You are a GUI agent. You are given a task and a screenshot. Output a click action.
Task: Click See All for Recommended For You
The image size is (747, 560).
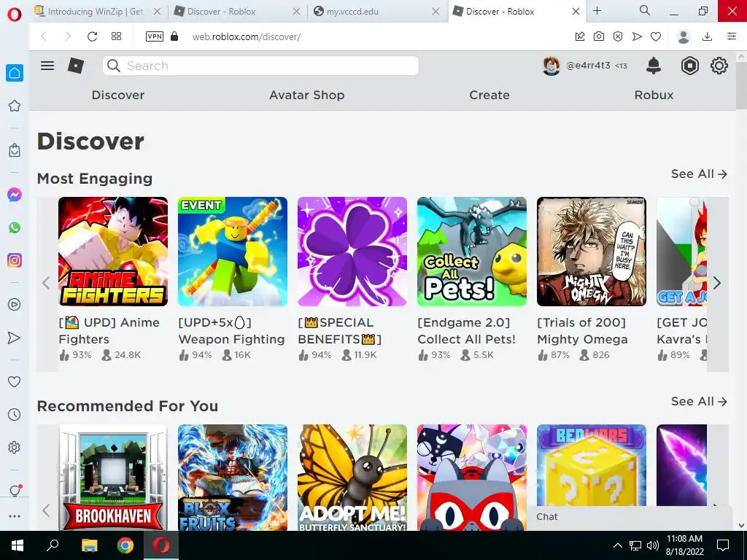point(699,402)
